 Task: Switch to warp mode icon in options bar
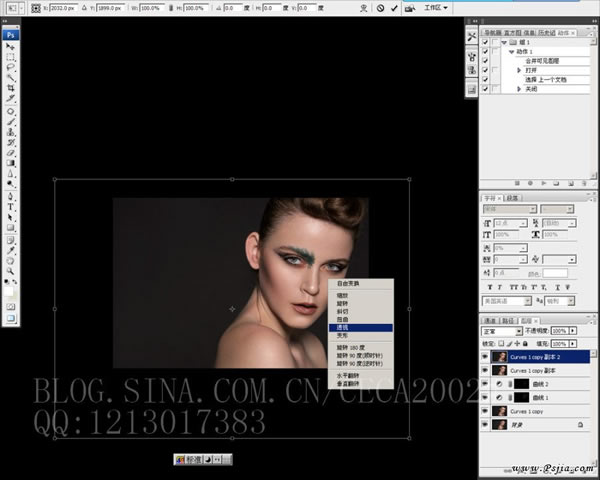tap(364, 8)
